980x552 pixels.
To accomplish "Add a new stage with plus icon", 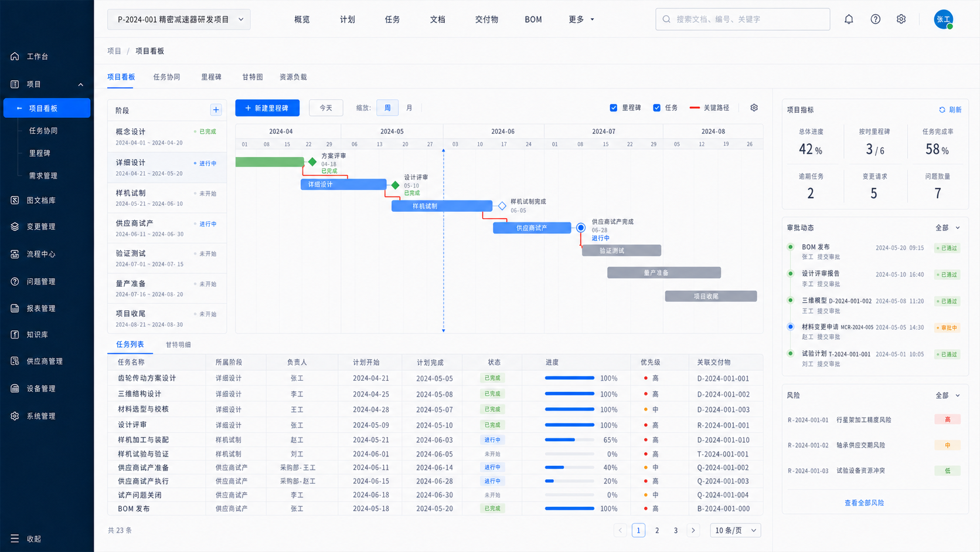I will (216, 110).
